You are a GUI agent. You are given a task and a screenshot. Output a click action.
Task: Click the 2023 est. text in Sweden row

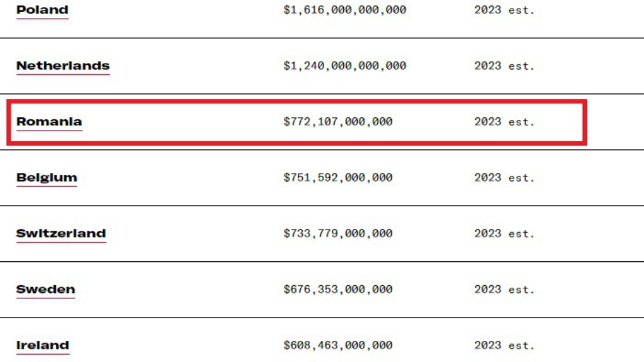tap(504, 289)
